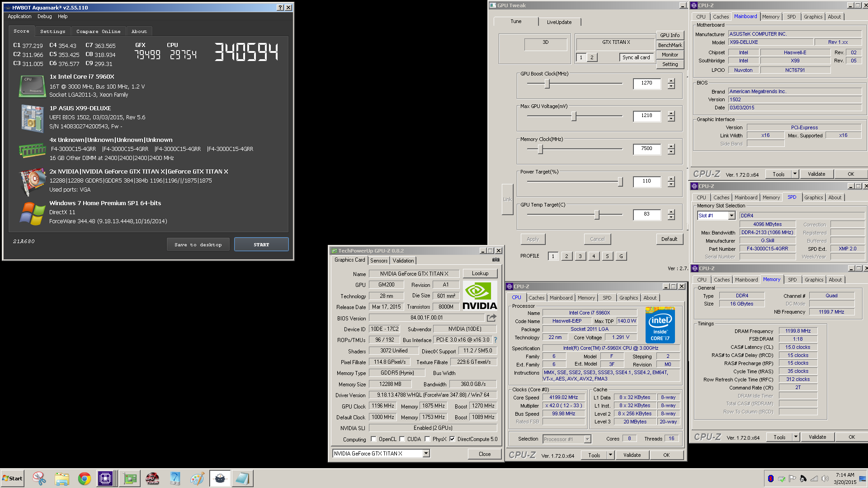Enable the OpenCL checkbox in GPU-Z
868x488 pixels.
tap(373, 439)
